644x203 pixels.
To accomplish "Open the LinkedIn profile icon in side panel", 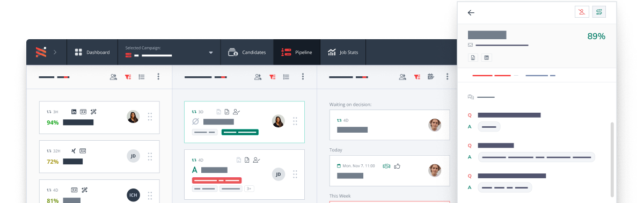I will pos(487,57).
